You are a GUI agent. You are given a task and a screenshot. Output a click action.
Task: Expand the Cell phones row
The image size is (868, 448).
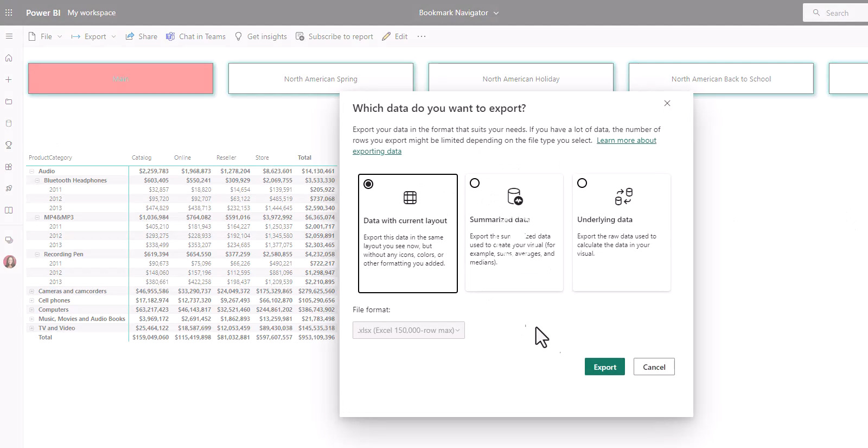click(32, 300)
